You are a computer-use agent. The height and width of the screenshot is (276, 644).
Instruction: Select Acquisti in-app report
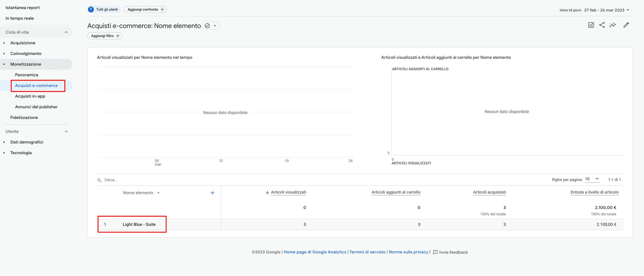coord(30,96)
